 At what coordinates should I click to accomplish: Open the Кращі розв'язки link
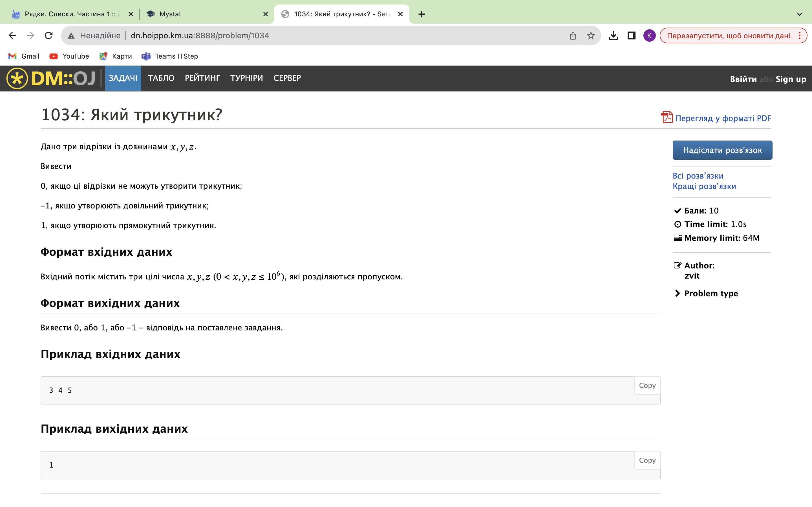pos(704,186)
